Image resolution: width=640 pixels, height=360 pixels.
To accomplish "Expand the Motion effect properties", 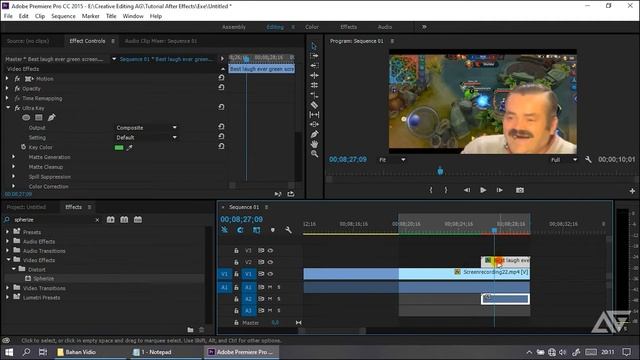I will point(7,78).
